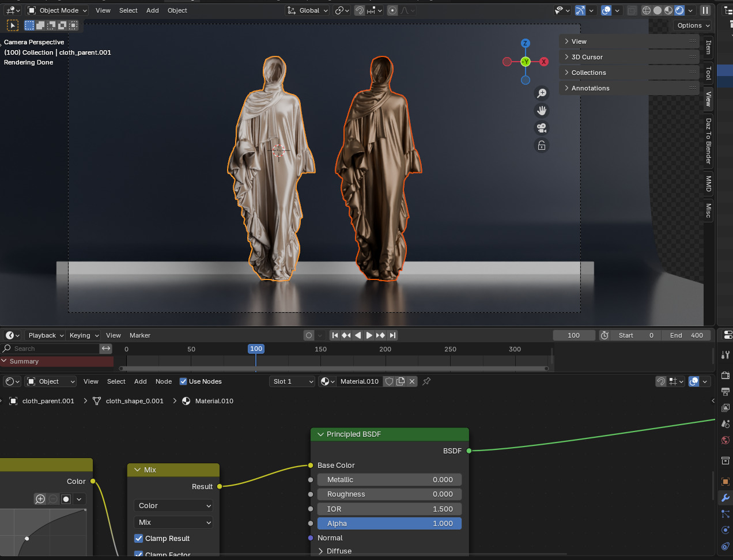The width and height of the screenshot is (733, 560).
Task: Select material preview viewport shading
Action: 668,10
